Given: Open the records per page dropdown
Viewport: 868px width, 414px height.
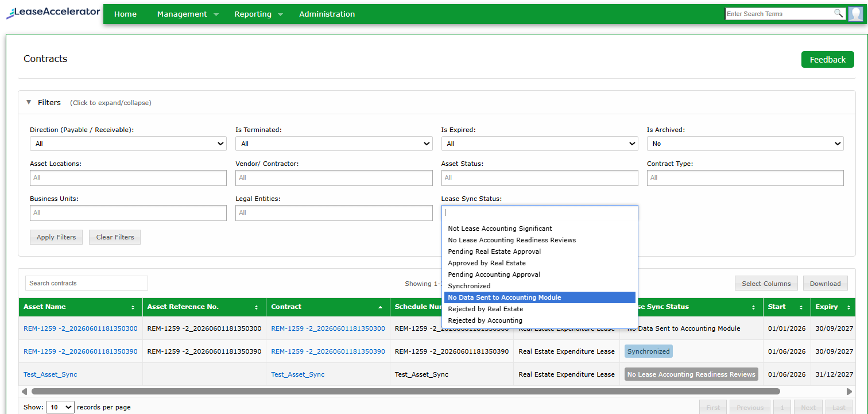Looking at the screenshot, I should 60,407.
